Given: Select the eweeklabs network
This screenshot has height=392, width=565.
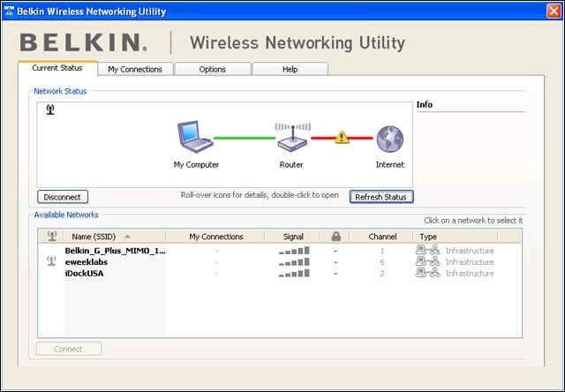Looking at the screenshot, I should tap(87, 262).
